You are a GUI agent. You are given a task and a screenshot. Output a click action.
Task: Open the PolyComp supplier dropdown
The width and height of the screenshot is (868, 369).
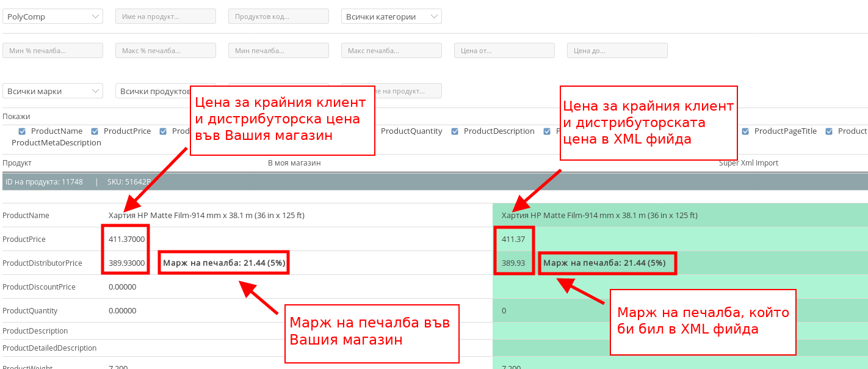point(52,16)
